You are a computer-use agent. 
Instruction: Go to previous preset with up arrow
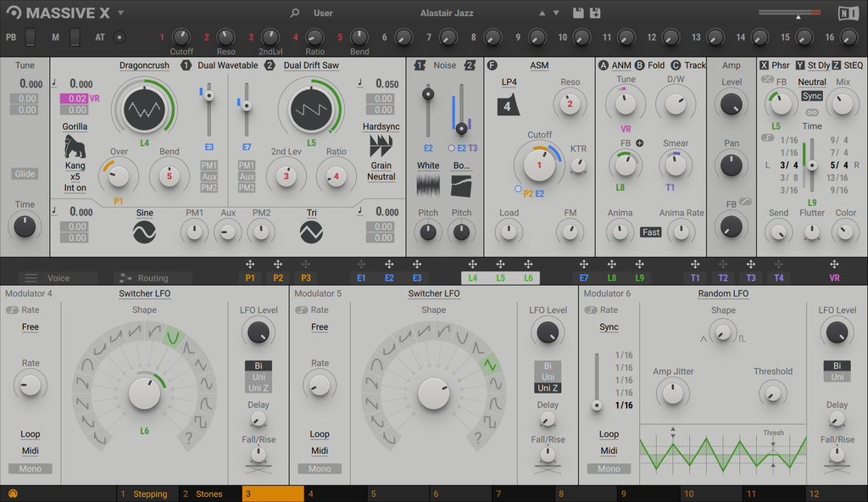click(542, 14)
